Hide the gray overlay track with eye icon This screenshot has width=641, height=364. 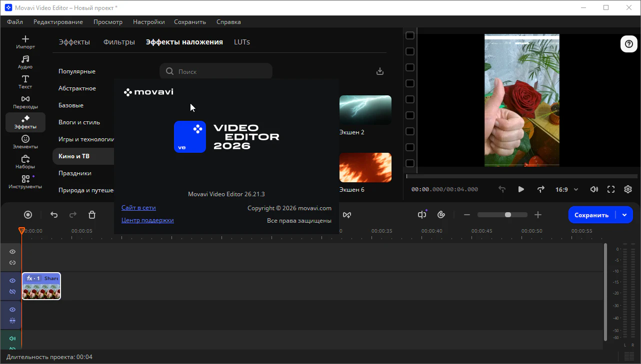(x=12, y=252)
